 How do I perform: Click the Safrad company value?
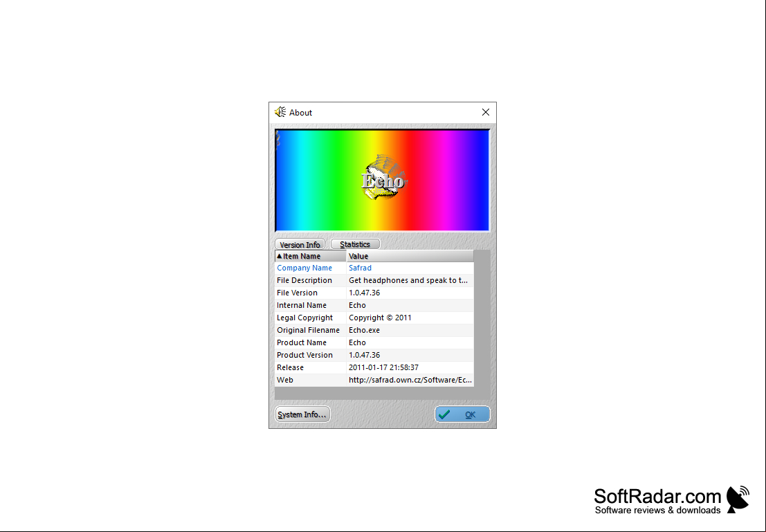[360, 268]
